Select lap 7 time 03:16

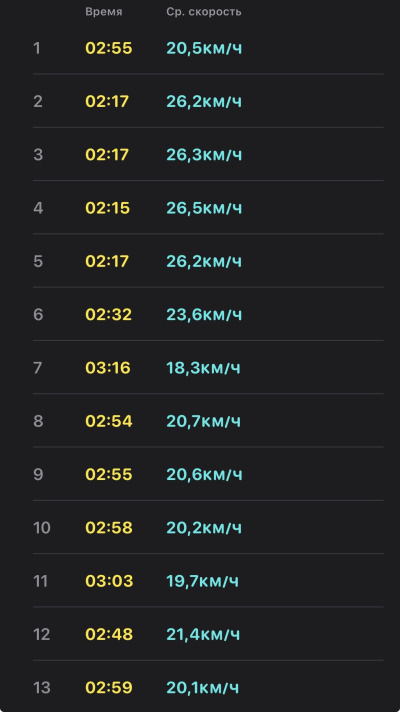108,368
